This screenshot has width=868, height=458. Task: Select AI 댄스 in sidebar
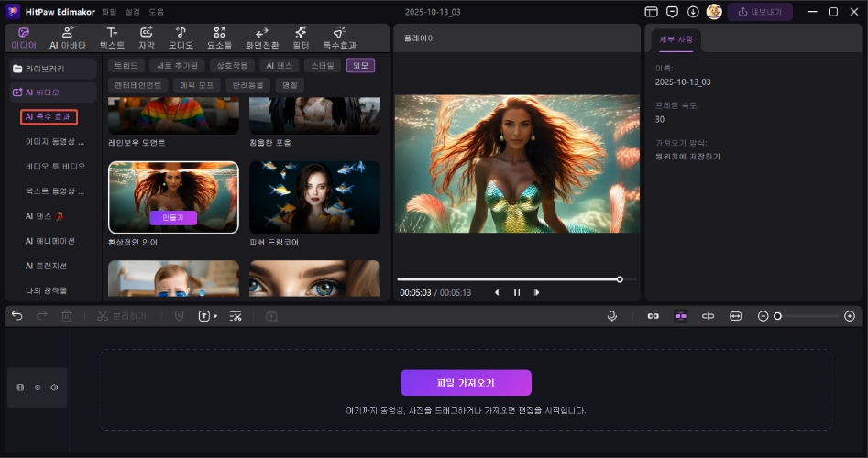click(x=45, y=216)
